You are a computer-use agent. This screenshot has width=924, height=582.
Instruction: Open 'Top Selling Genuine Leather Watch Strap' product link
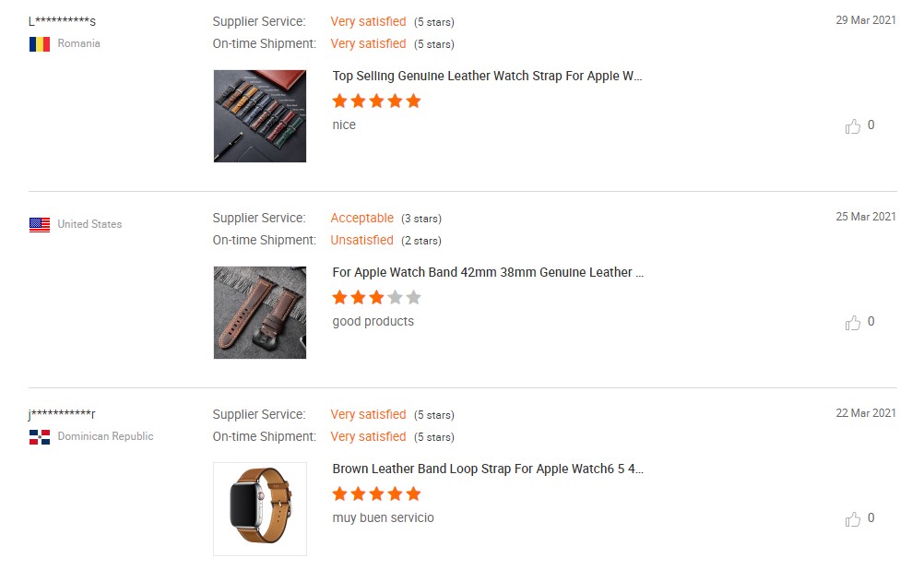tap(487, 76)
